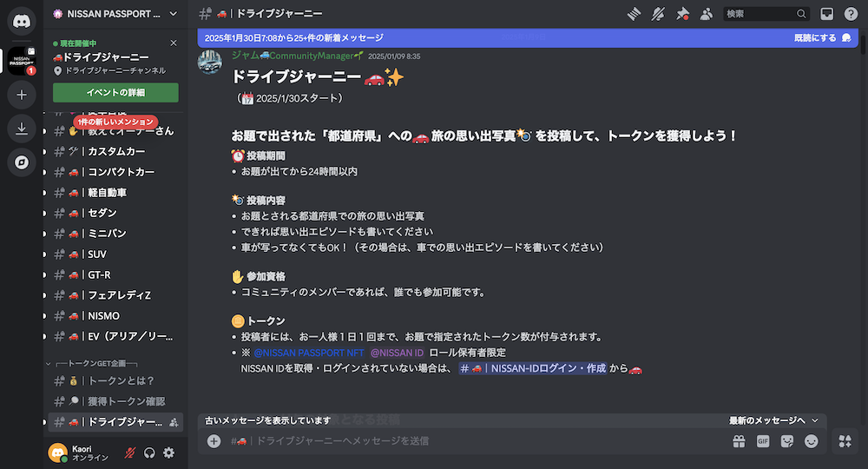The image size is (868, 469).
Task: Open the Apps launcher icon
Action: pyautogui.click(x=845, y=440)
